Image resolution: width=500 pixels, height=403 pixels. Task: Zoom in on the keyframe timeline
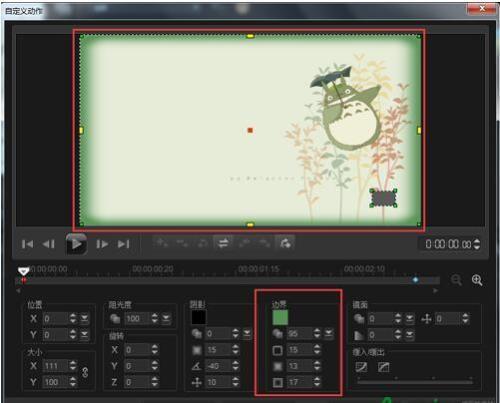point(477,280)
